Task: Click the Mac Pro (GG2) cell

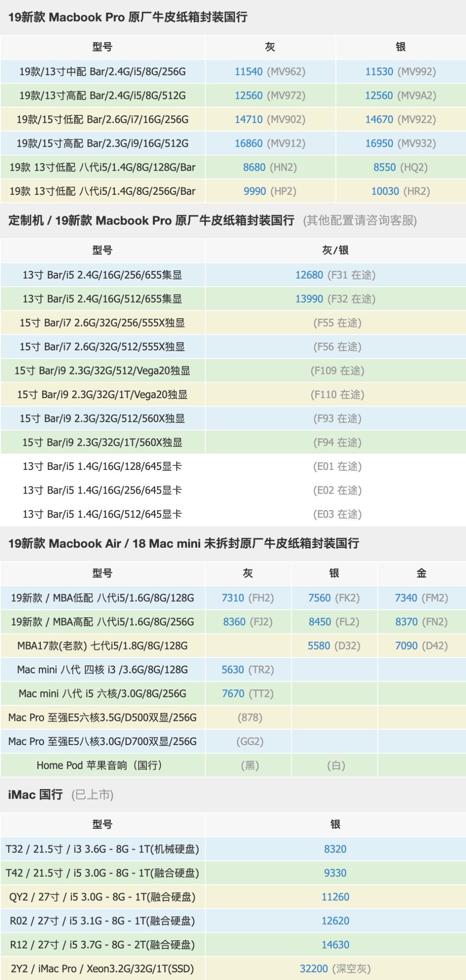Action: [250, 742]
